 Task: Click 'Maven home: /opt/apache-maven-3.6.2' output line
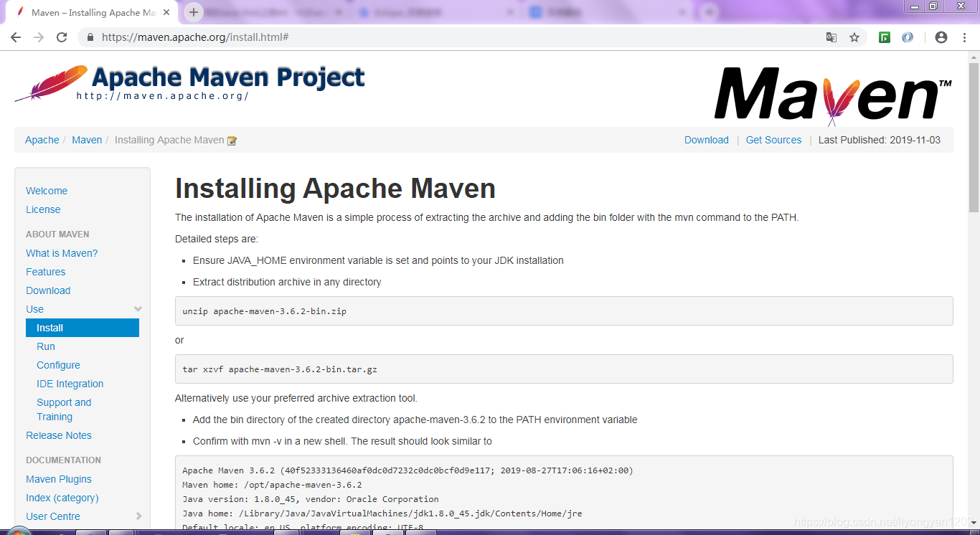click(272, 485)
